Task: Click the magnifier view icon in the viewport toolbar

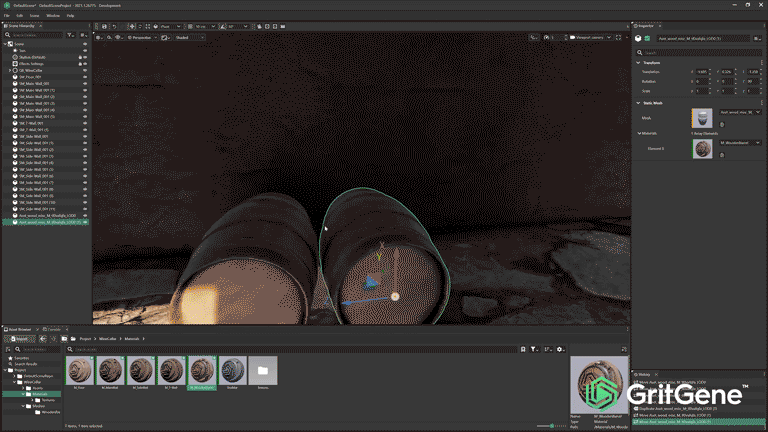Action: tap(109, 37)
